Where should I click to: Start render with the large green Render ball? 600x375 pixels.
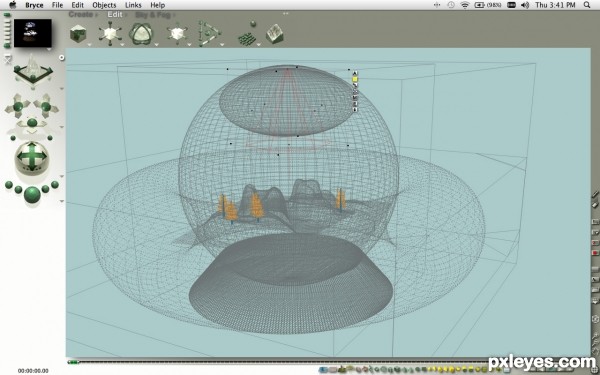tap(32, 194)
